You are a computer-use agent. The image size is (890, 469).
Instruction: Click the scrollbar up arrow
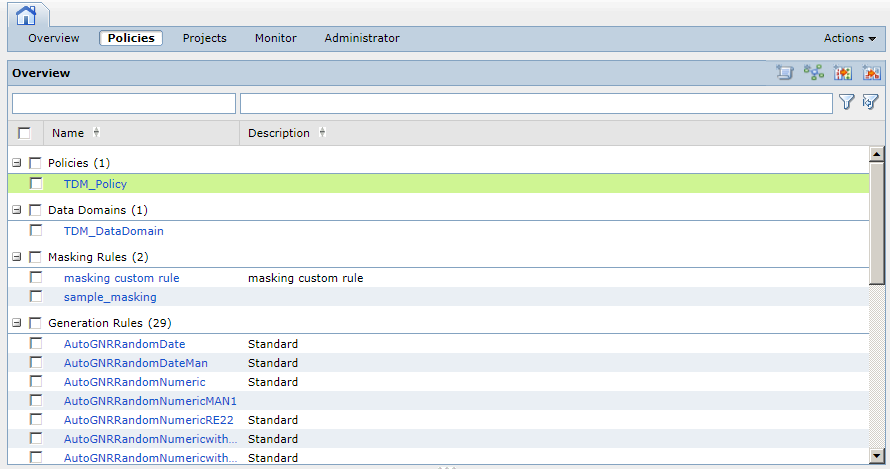(877, 153)
